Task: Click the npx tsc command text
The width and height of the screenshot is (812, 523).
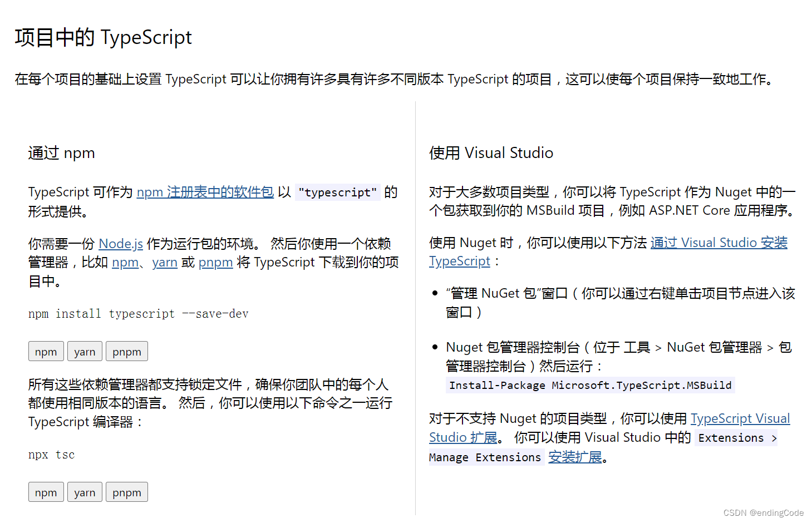Action: pyautogui.click(x=52, y=455)
